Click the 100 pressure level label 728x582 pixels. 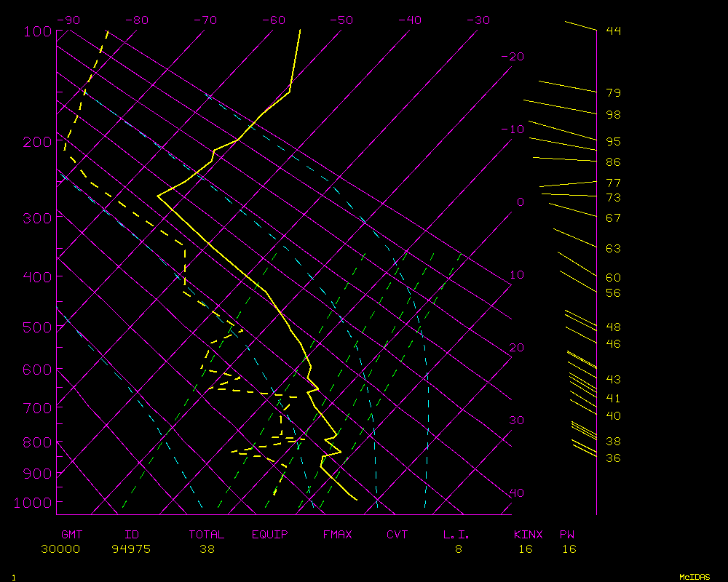coord(36,31)
